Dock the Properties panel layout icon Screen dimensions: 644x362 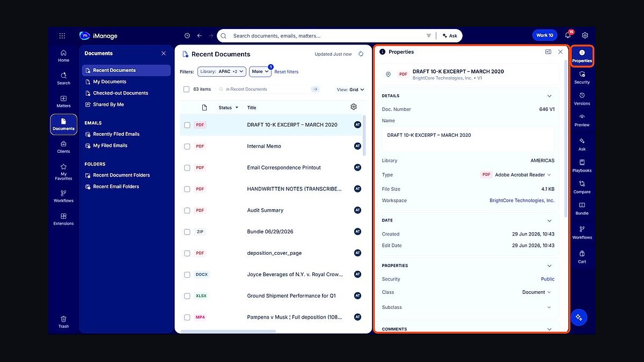point(548,52)
